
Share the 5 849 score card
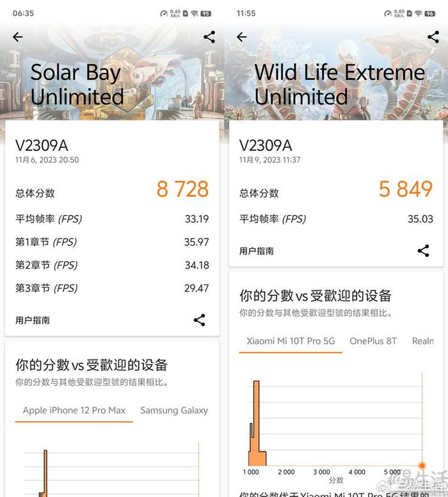pos(423,251)
